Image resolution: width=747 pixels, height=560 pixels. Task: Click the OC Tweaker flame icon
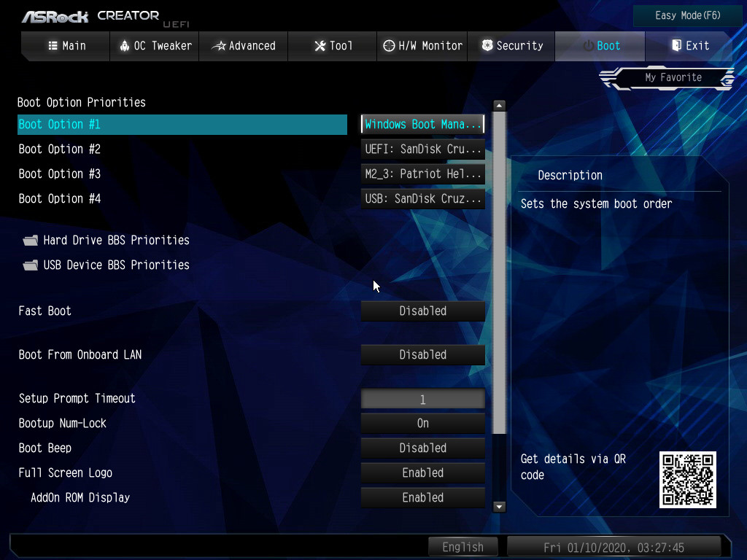pyautogui.click(x=124, y=46)
